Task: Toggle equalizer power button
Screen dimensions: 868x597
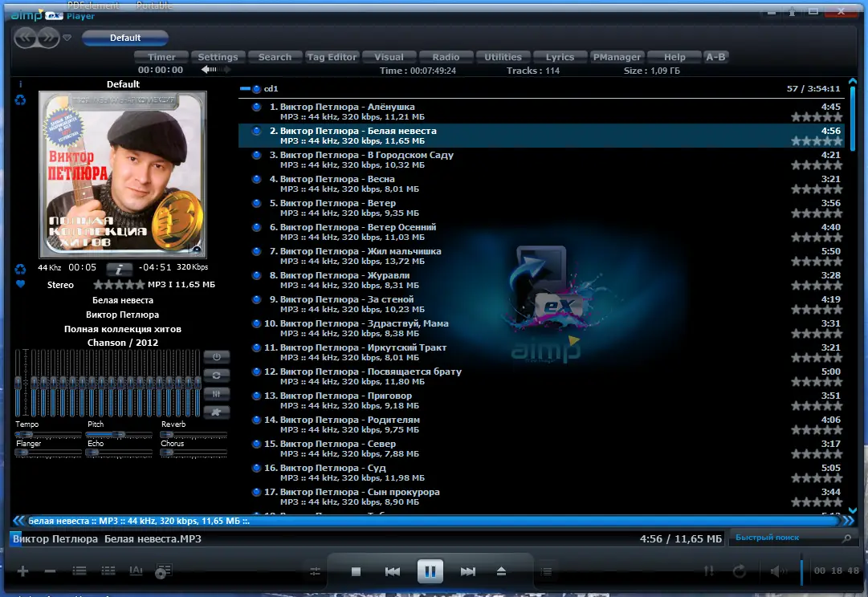Action: tap(217, 357)
